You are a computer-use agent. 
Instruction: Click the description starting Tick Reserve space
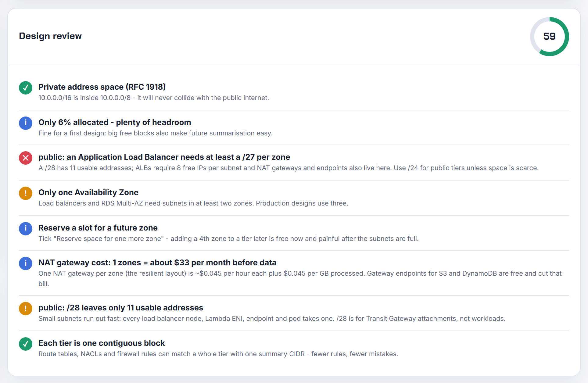[x=228, y=239]
